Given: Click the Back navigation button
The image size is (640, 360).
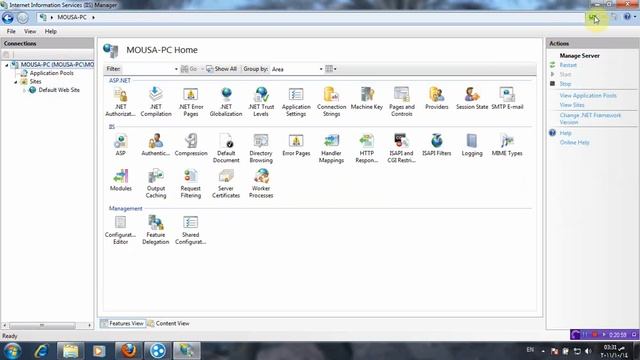Looking at the screenshot, I should pos(8,18).
